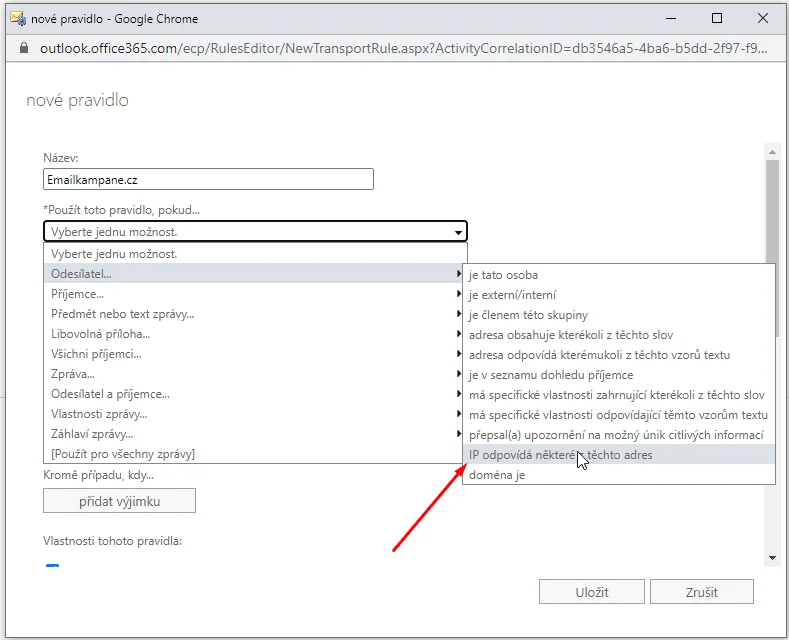Choose 'je členem této skupiny'
This screenshot has width=789, height=641.
[x=619, y=315]
